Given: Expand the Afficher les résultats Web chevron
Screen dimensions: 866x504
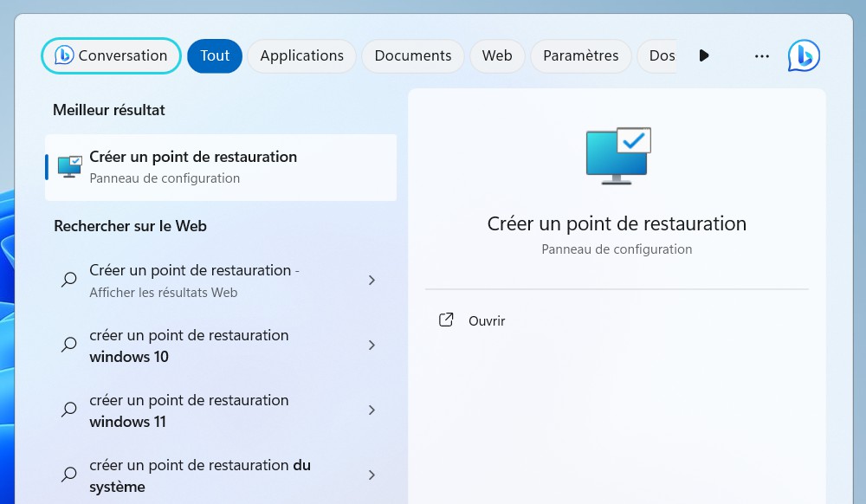Looking at the screenshot, I should coord(372,280).
